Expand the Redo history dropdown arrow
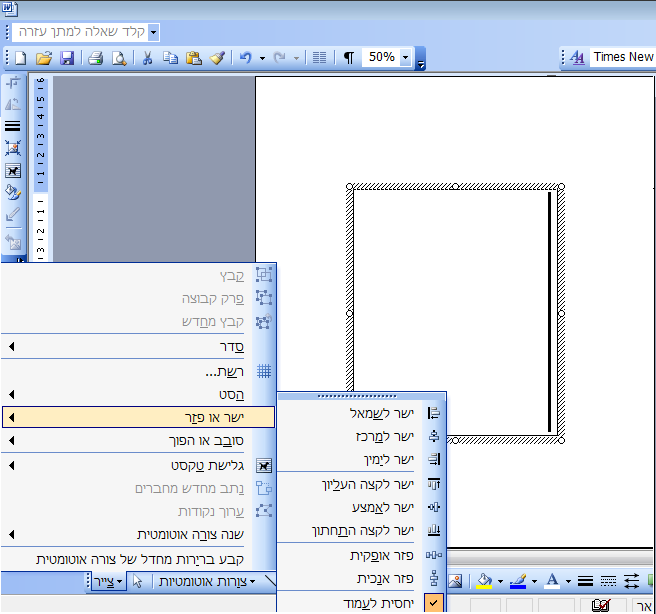 point(296,58)
